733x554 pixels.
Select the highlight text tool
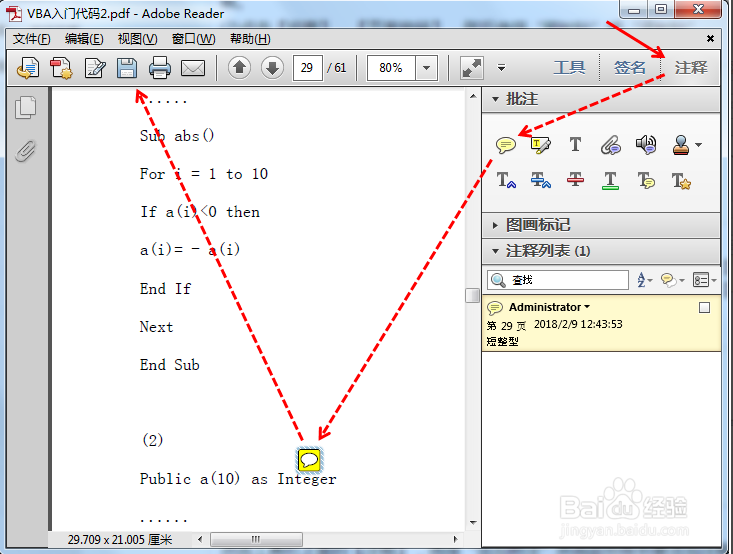click(541, 145)
